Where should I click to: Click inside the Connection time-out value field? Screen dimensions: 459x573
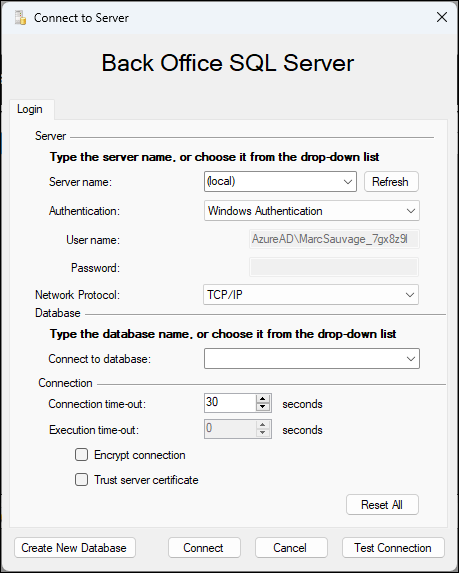pyautogui.click(x=230, y=403)
